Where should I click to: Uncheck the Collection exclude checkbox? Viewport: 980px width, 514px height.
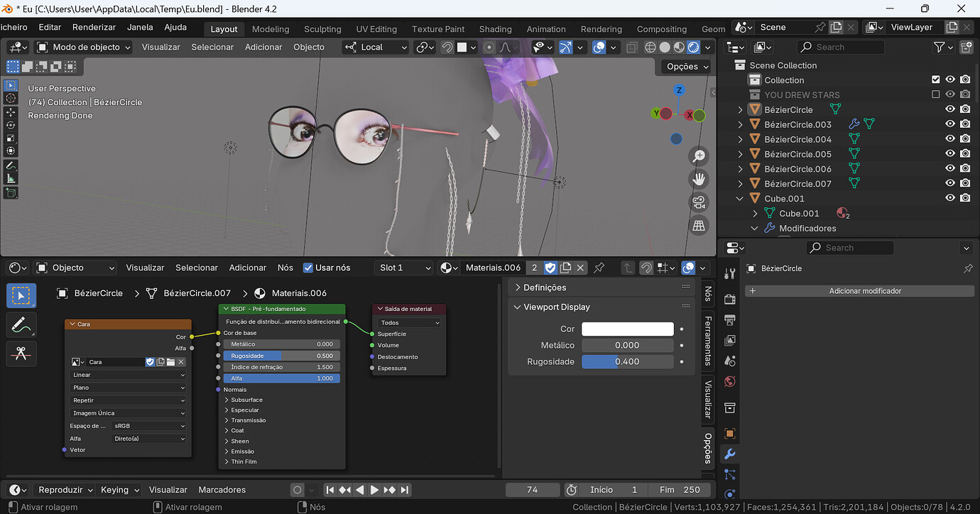tap(935, 80)
